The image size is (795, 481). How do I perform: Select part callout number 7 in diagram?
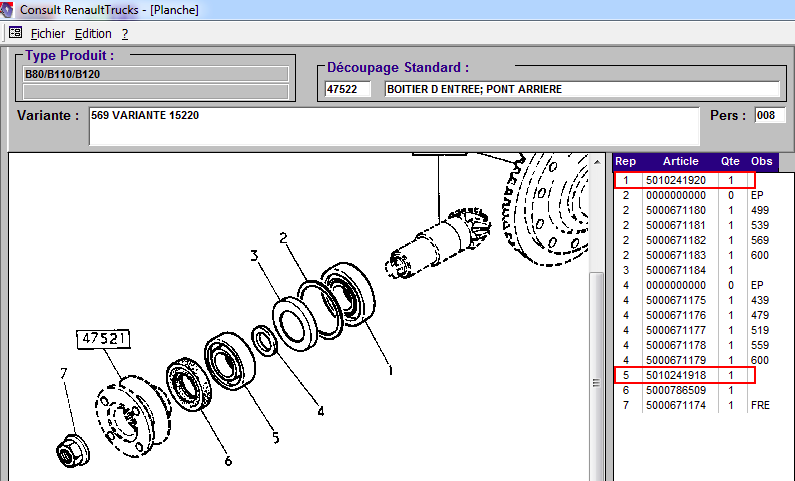(x=63, y=374)
